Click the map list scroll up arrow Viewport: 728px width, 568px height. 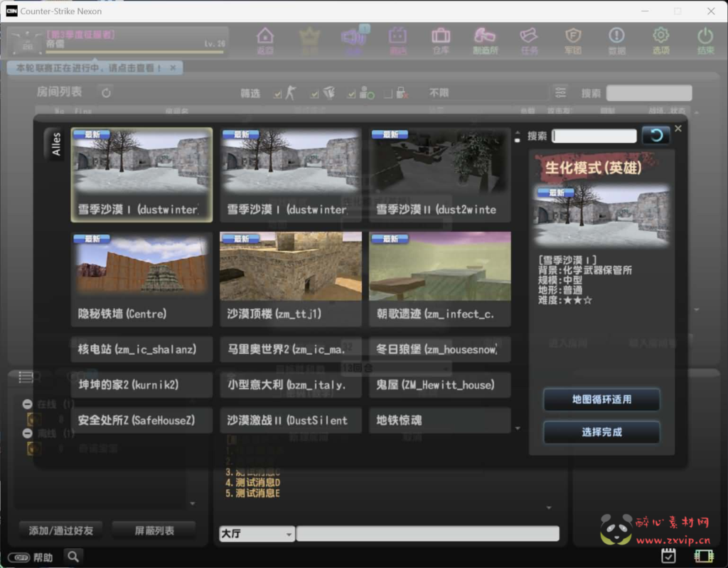click(518, 134)
